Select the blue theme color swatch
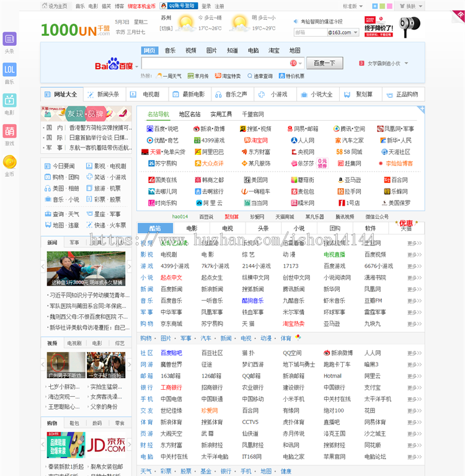This screenshot has width=465, height=476. 375,6
